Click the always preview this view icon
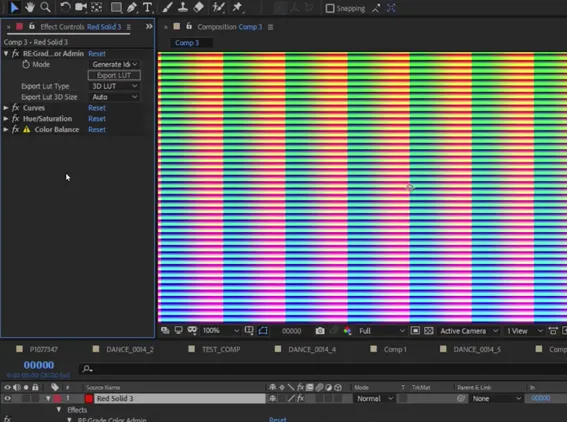Viewport: 567px width, 422px height. pyautogui.click(x=165, y=331)
